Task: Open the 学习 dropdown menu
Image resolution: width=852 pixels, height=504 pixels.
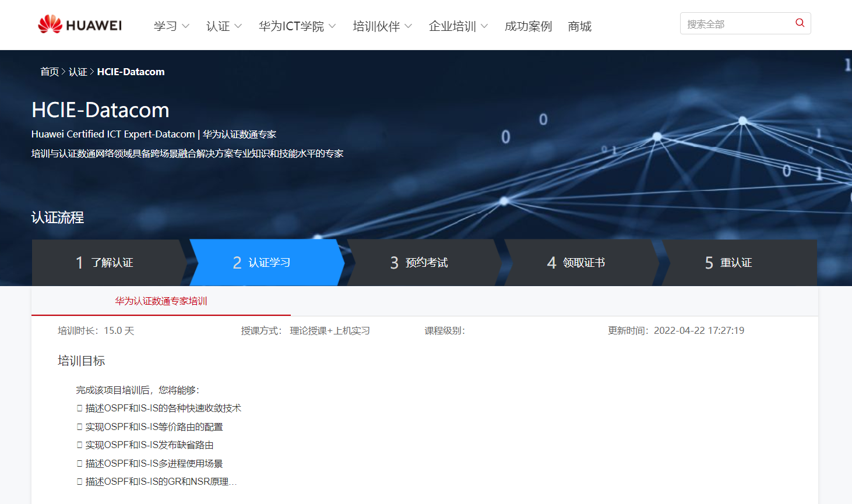Action: tap(171, 26)
